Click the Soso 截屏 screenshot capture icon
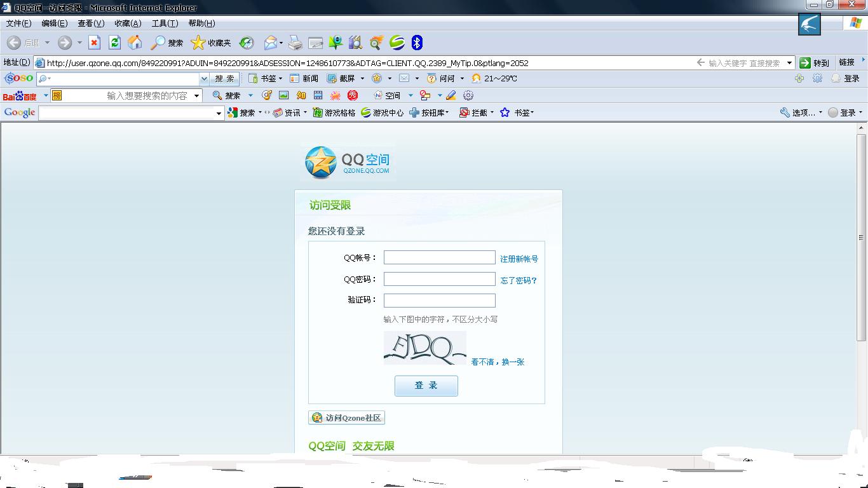The width and height of the screenshot is (868, 488). tap(333, 79)
